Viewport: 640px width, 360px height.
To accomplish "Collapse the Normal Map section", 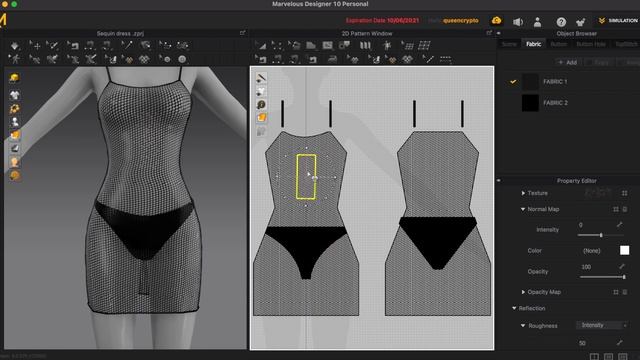I will coord(523,209).
